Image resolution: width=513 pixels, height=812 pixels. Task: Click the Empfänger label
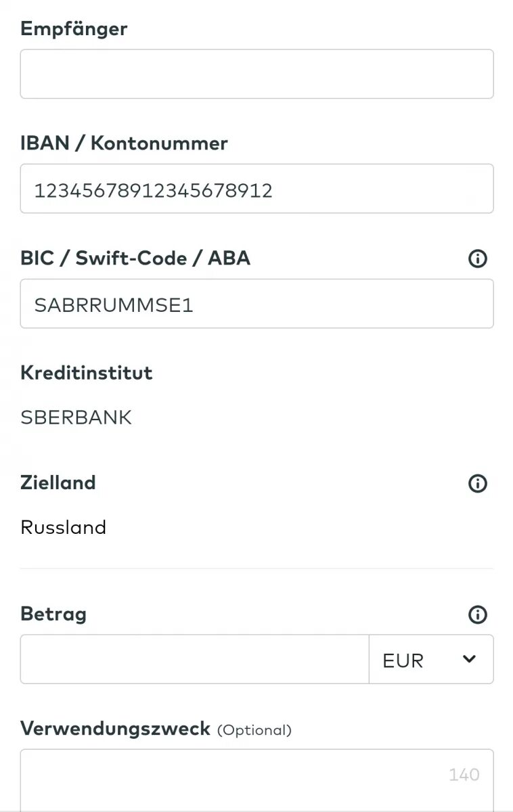click(x=74, y=28)
